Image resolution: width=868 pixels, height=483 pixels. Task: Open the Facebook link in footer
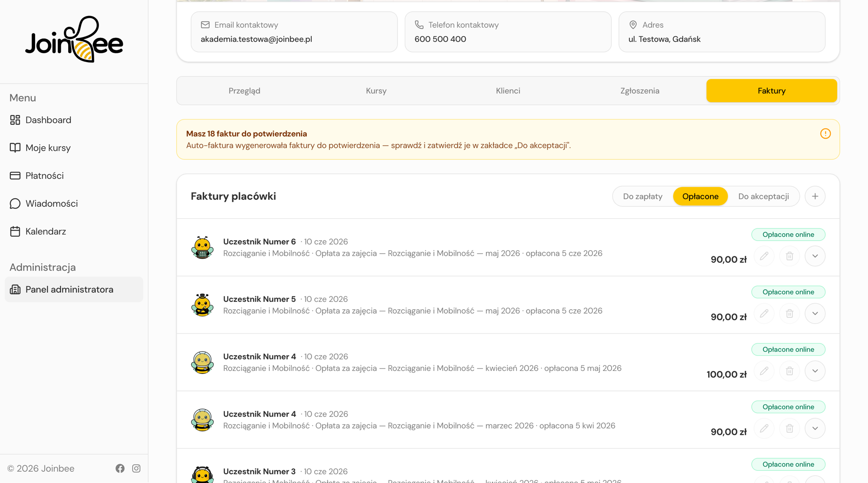pyautogui.click(x=120, y=468)
